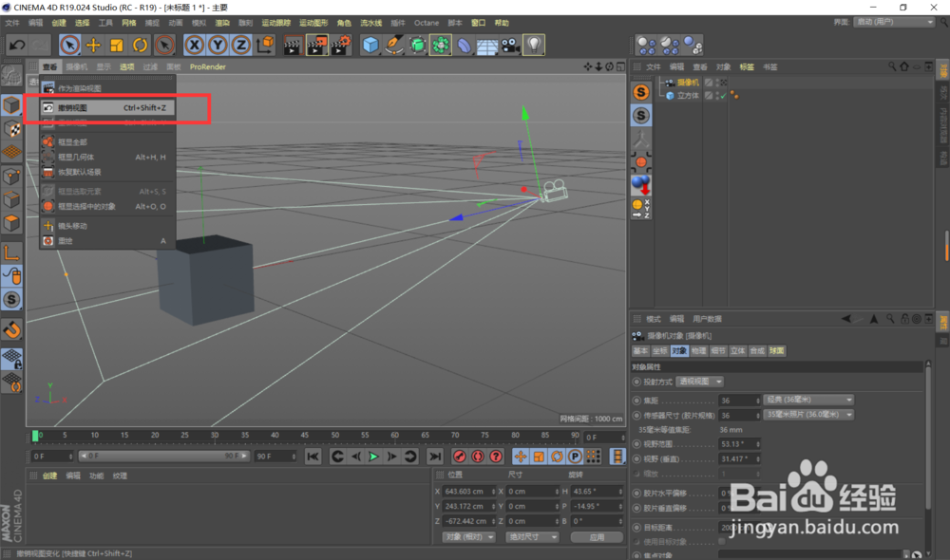Open 经典 (36毫米) focal preset dropdown

click(x=808, y=400)
